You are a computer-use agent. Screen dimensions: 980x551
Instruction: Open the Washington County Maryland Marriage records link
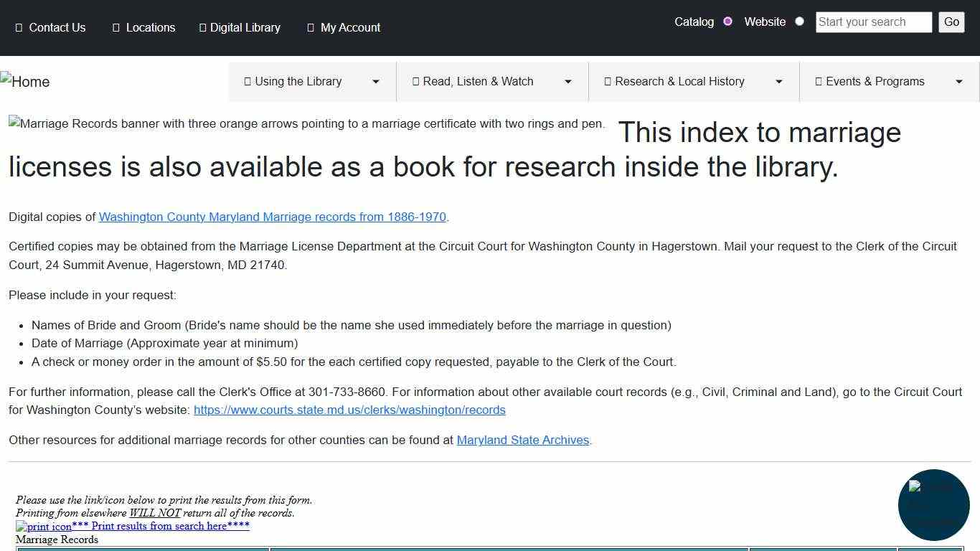tap(272, 217)
